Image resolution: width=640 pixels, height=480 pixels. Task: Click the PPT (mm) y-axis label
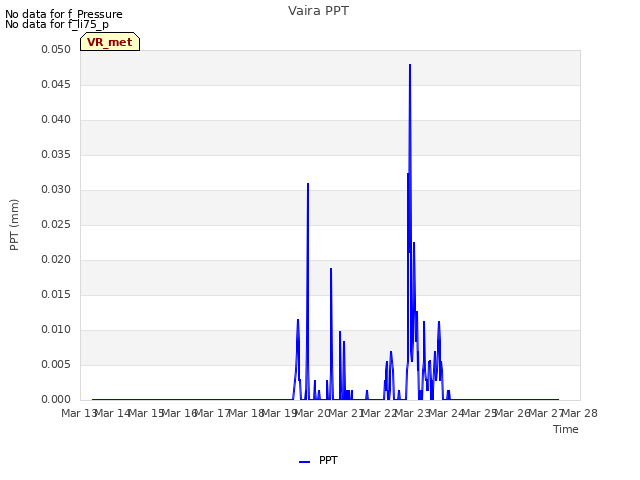[x=14, y=225]
